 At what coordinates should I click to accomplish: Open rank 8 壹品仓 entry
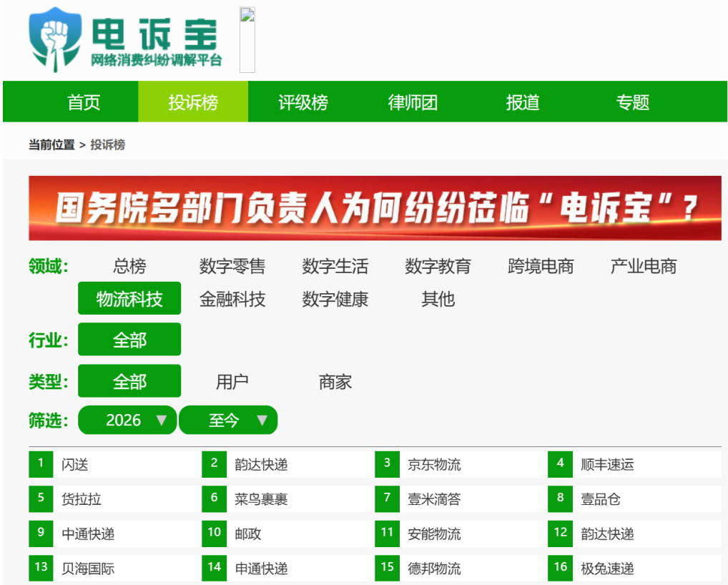click(635, 499)
